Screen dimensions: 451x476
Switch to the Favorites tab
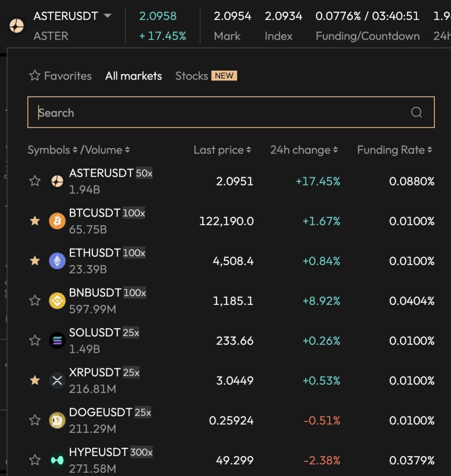point(60,76)
